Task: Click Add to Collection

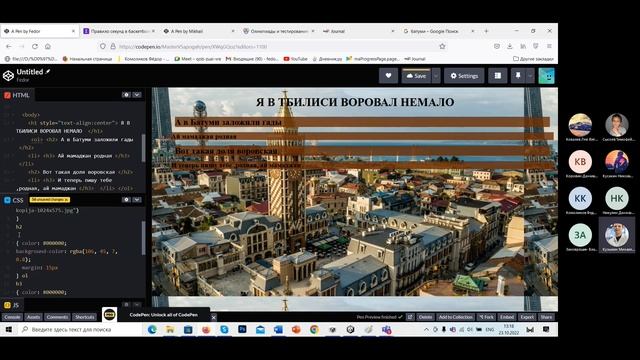Action: (456, 317)
